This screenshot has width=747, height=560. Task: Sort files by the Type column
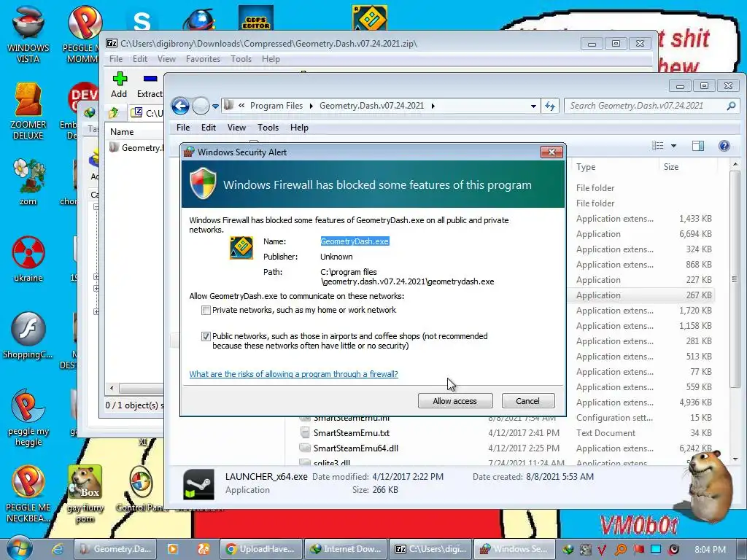[x=586, y=167]
